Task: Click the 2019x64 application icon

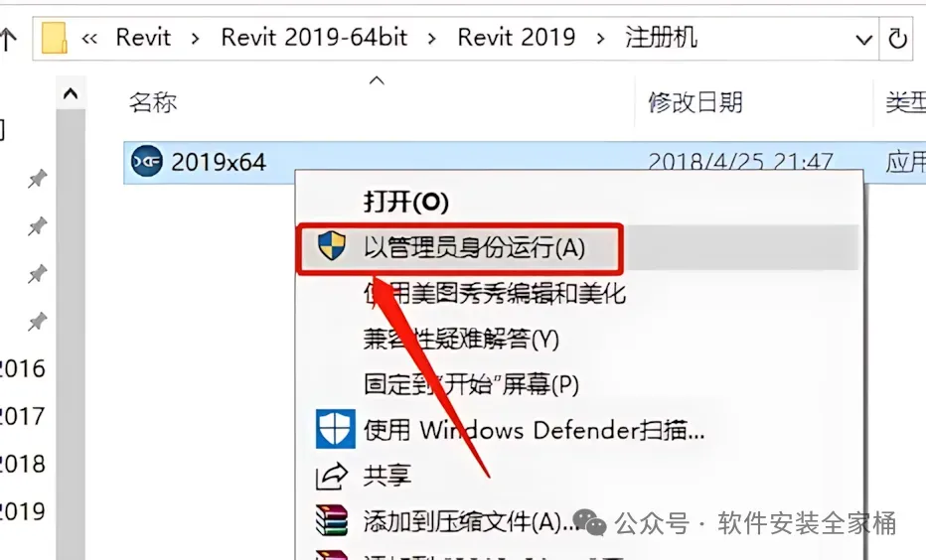Action: [146, 161]
